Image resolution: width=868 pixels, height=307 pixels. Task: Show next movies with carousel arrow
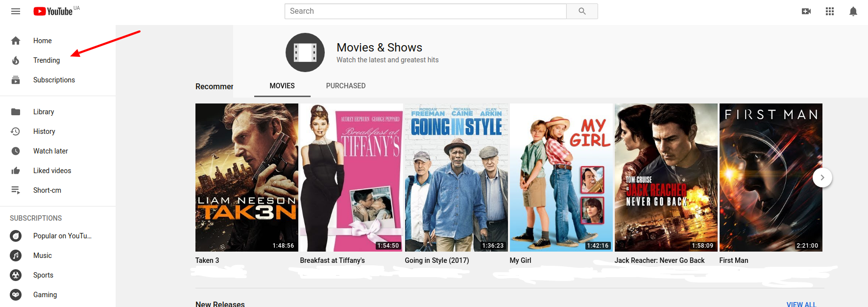tap(822, 178)
